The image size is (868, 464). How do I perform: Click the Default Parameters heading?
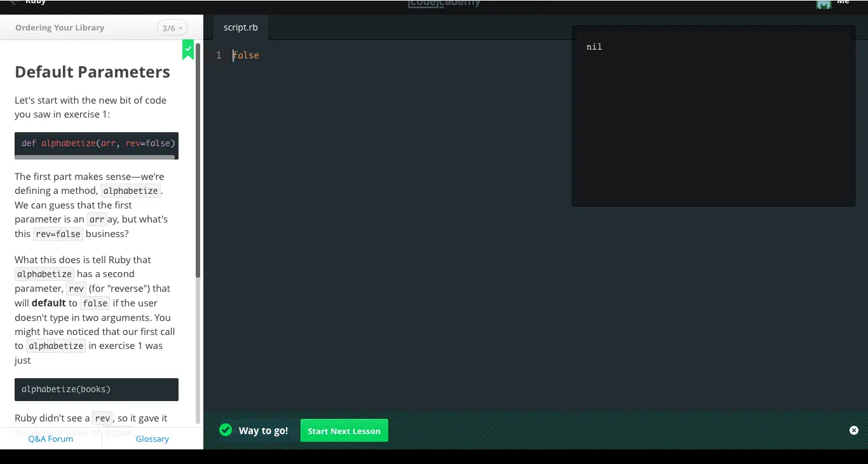coord(92,72)
